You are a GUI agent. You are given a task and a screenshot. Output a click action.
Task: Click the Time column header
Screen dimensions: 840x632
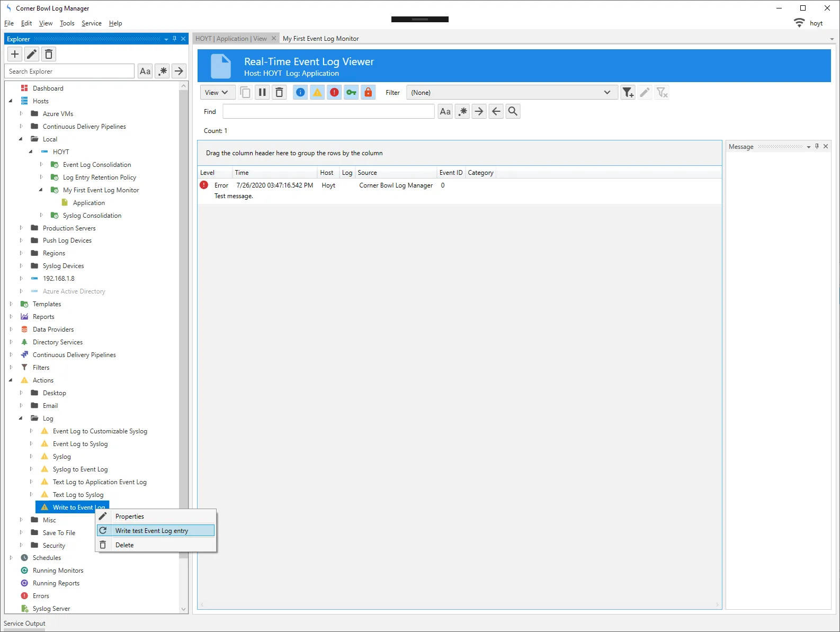coord(274,173)
